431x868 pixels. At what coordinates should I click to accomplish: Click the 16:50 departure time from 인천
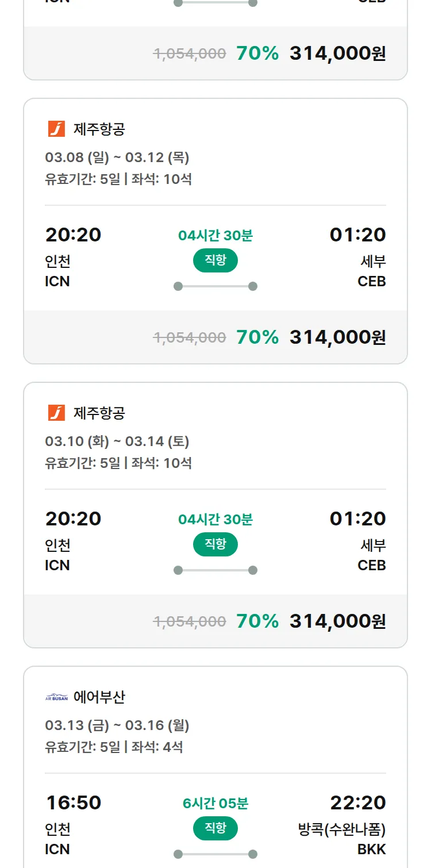coord(73,802)
